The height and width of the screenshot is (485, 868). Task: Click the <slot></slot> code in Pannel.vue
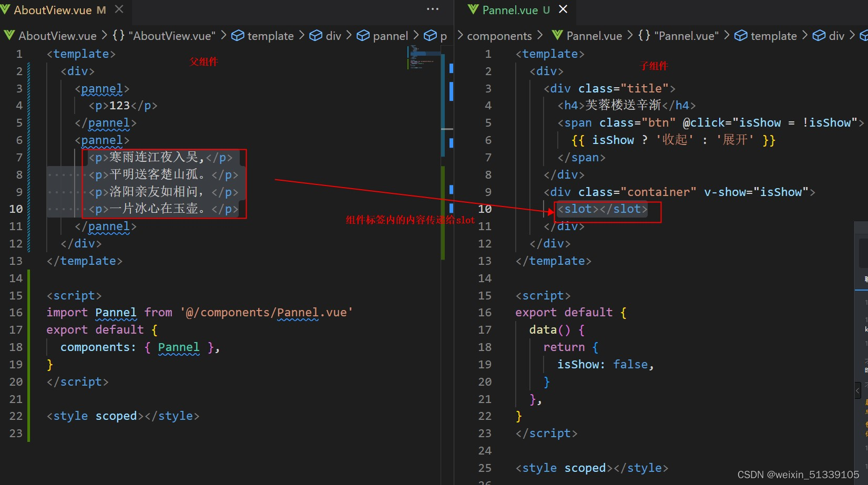tap(603, 209)
